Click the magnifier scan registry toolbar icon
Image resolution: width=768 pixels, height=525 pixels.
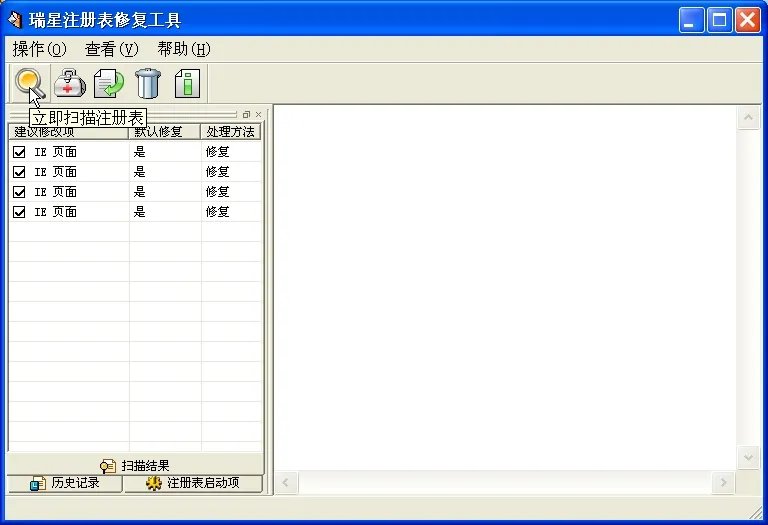click(29, 84)
